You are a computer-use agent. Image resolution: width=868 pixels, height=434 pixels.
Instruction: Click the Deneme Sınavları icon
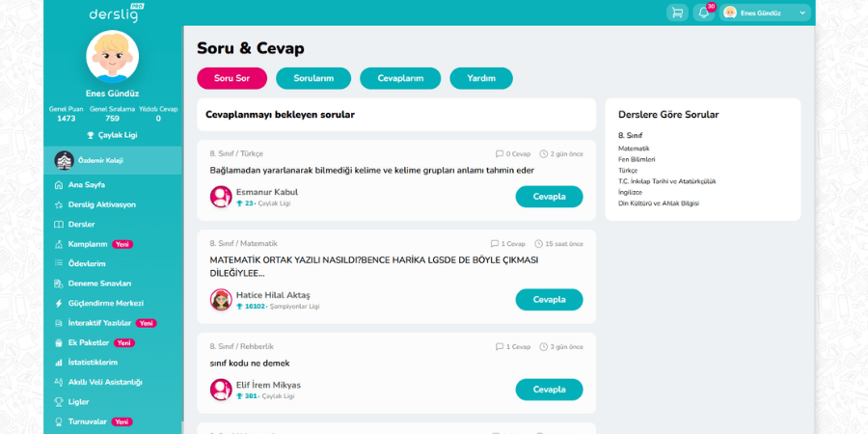point(59,284)
